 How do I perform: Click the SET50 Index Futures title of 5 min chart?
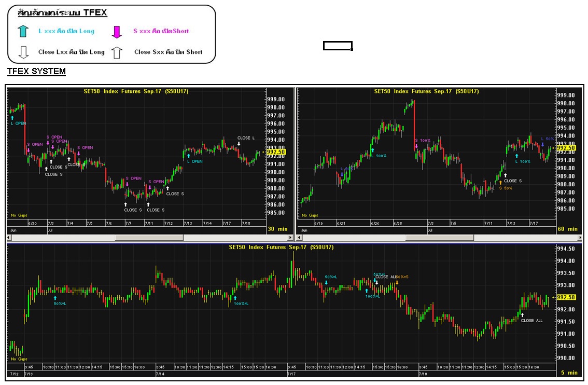coord(281,247)
